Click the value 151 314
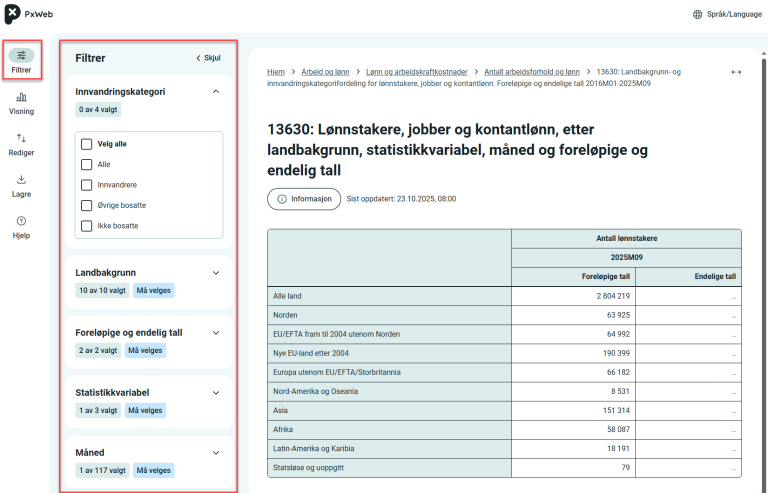Viewport: 768px width, 493px height. [x=616, y=410]
